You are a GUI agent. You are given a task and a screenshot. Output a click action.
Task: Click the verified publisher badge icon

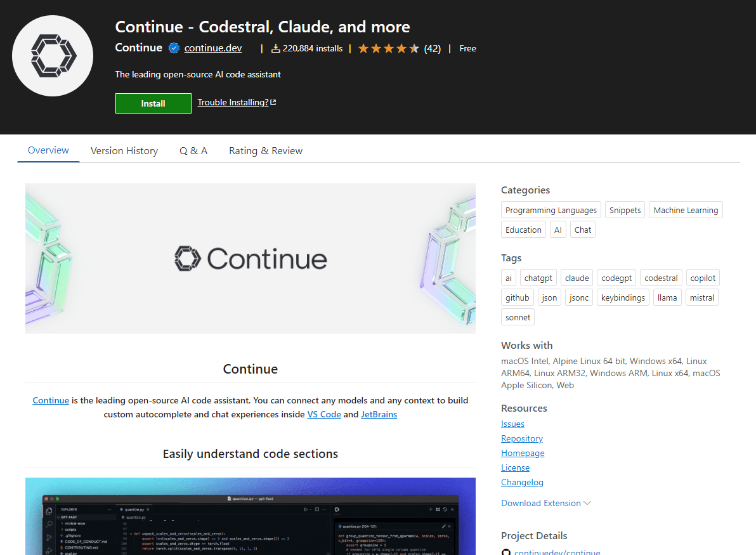[174, 48]
